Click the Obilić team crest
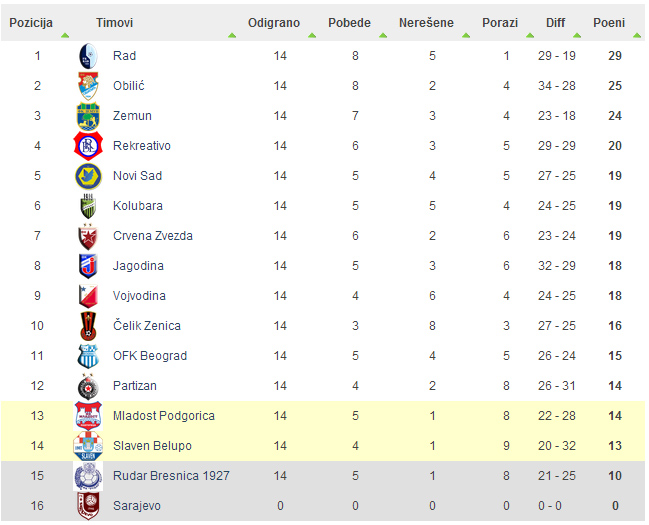This screenshot has width=649, height=525. coord(88,86)
